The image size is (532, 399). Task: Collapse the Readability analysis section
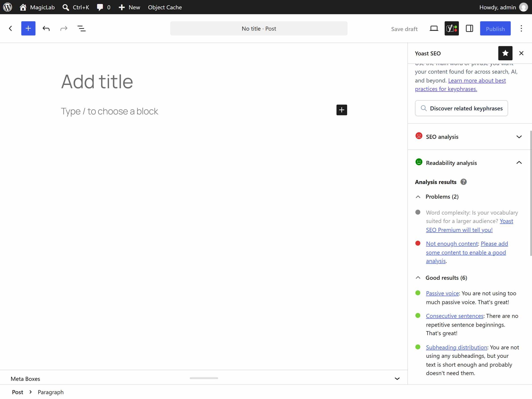[470, 163]
